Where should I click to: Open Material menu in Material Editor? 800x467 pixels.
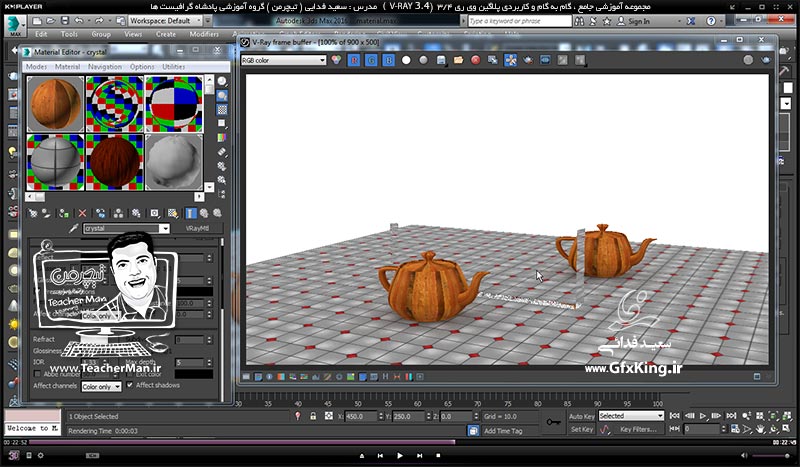67,66
